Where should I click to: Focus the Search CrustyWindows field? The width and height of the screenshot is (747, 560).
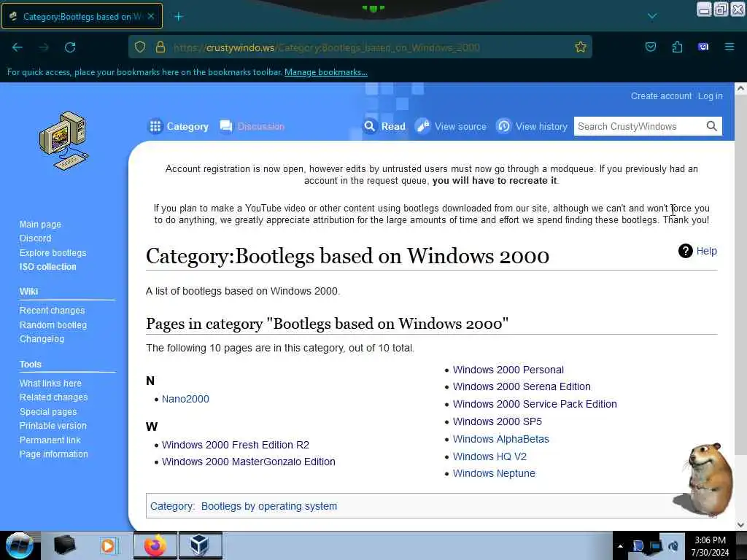639,126
